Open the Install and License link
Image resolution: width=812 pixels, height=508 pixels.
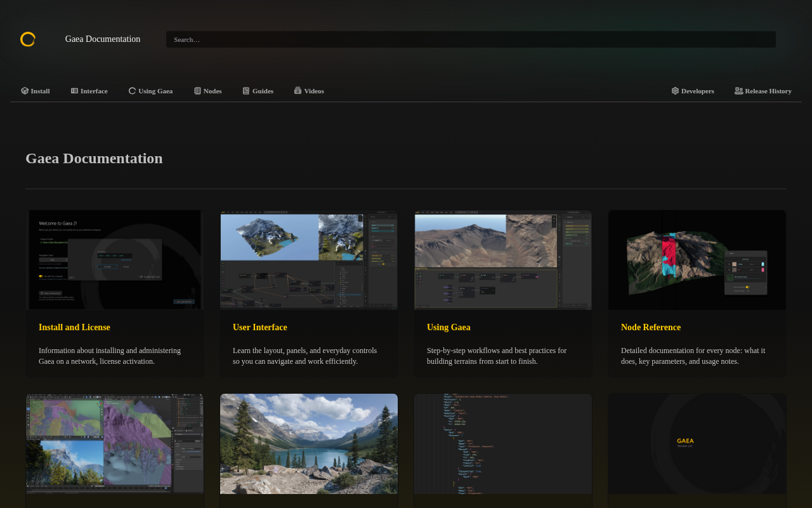74,327
